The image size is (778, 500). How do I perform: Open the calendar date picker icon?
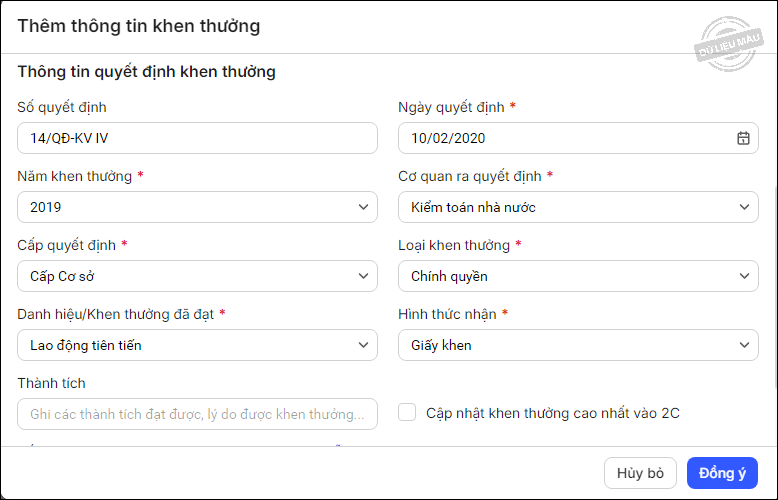pos(743,138)
